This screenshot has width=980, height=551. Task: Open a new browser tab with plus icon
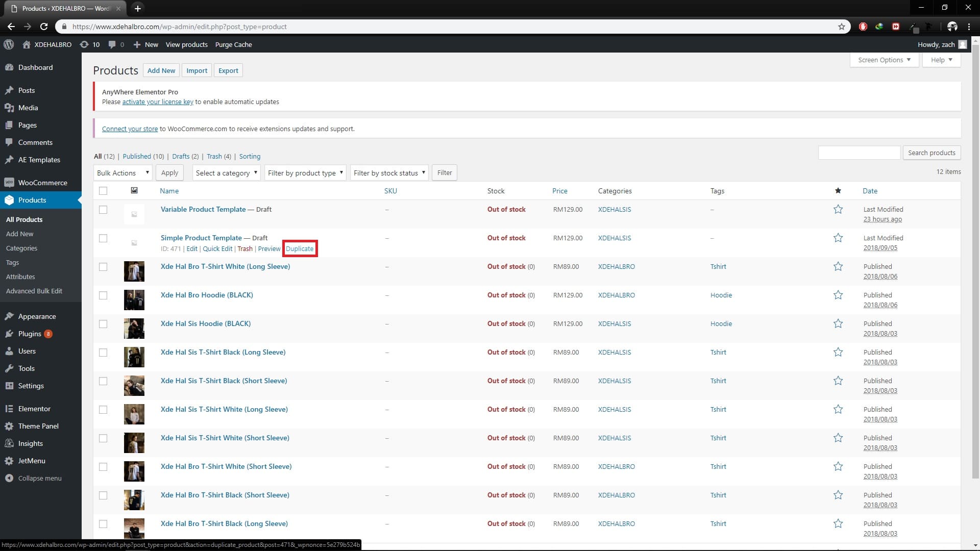coord(137,8)
